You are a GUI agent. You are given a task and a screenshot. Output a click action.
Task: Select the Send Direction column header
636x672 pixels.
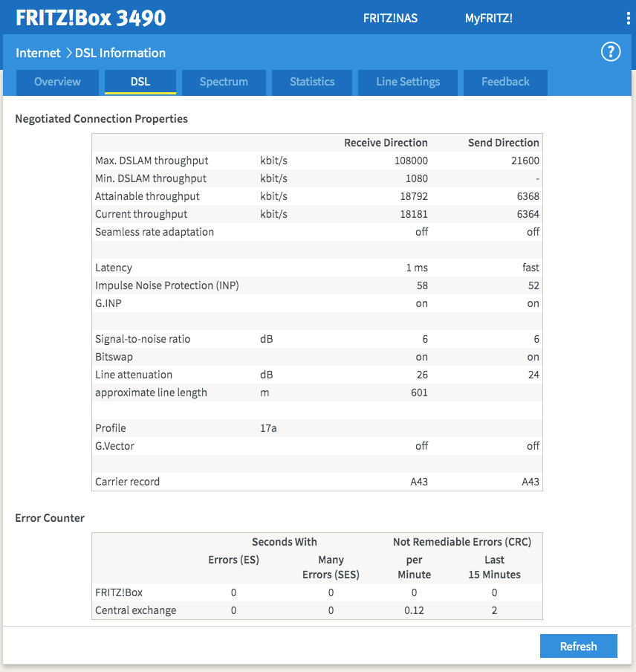(504, 143)
